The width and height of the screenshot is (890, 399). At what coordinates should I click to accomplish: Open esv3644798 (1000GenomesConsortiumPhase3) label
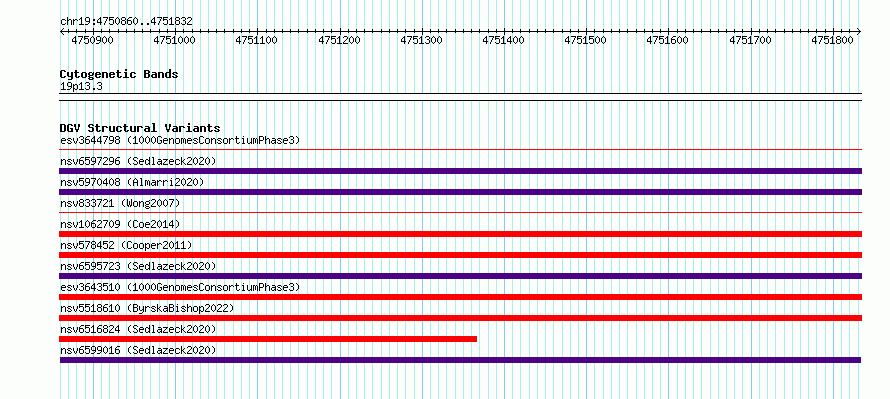pos(180,140)
